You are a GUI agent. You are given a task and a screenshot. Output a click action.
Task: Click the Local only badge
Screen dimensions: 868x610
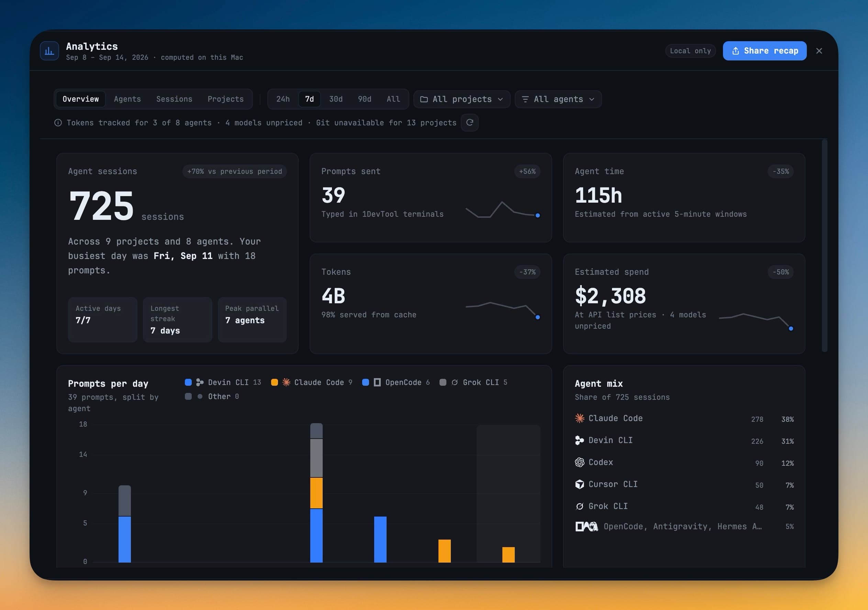coord(691,51)
